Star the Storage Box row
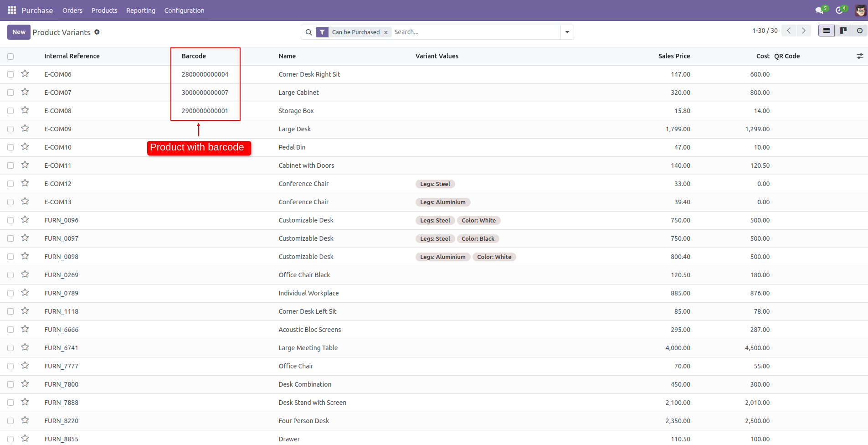Screen dimensions: 868x445 pyautogui.click(x=25, y=110)
